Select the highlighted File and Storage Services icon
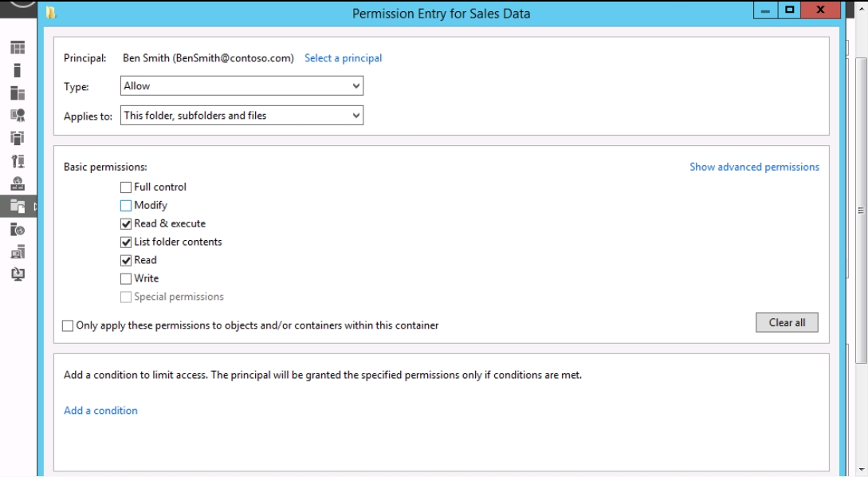868x477 pixels. click(17, 207)
